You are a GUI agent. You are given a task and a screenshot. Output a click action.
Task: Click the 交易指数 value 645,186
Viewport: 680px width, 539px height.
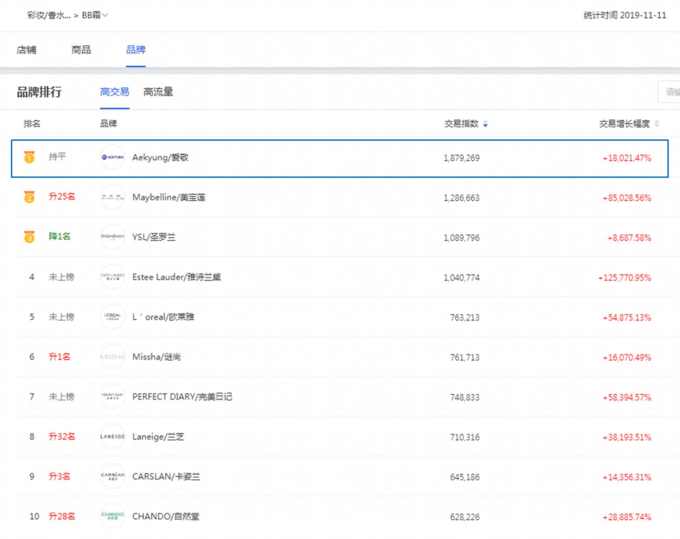click(x=465, y=477)
